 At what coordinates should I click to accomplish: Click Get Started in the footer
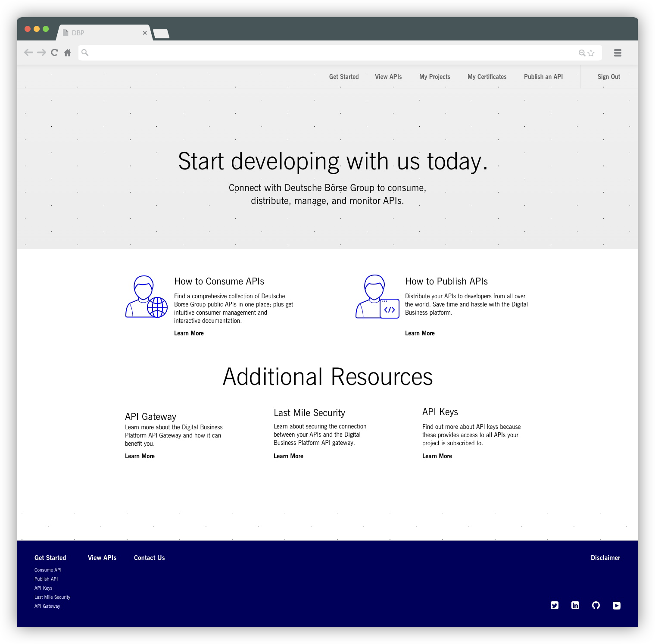[x=50, y=558]
